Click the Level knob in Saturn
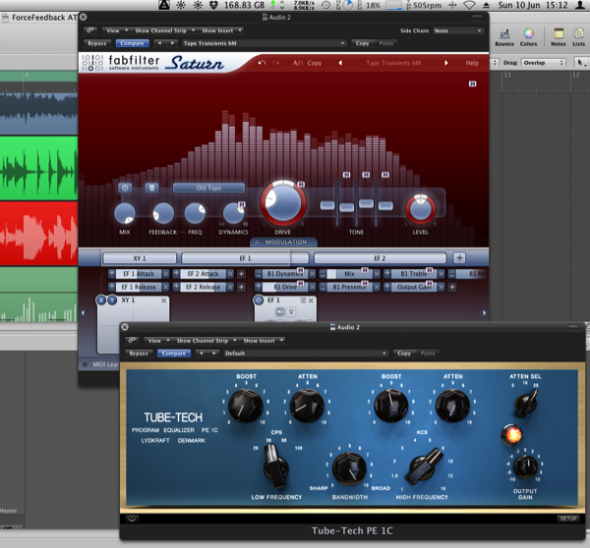 pos(420,210)
